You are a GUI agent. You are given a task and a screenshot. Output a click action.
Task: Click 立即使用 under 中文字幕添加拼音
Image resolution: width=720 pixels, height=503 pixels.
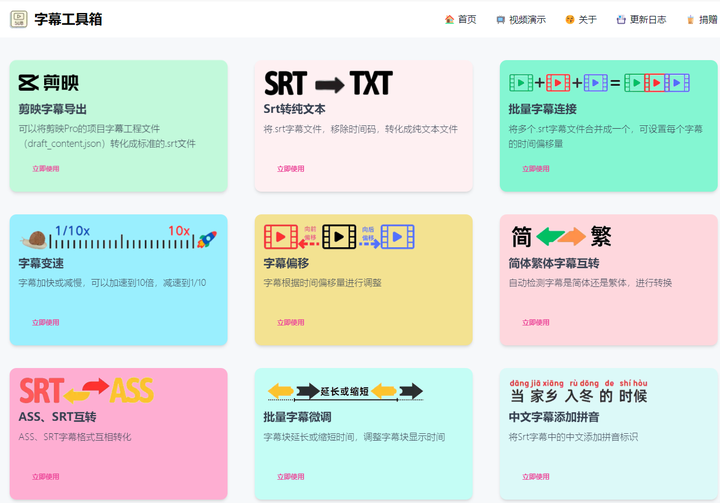[536, 477]
